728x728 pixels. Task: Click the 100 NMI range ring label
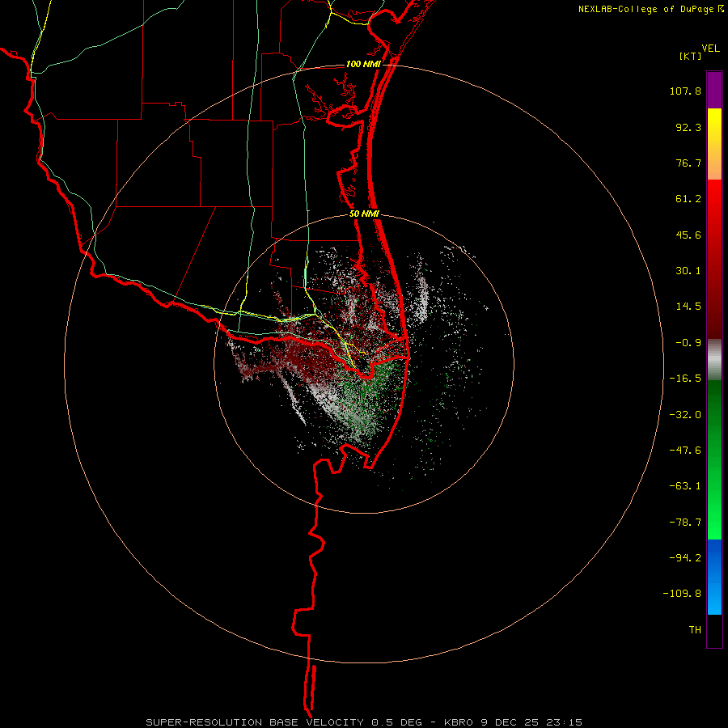[x=363, y=64]
